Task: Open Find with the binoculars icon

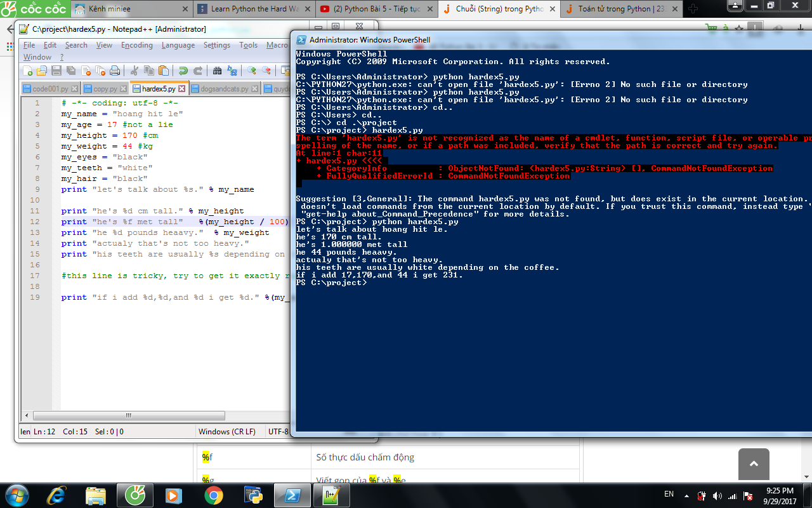Action: pyautogui.click(x=217, y=70)
